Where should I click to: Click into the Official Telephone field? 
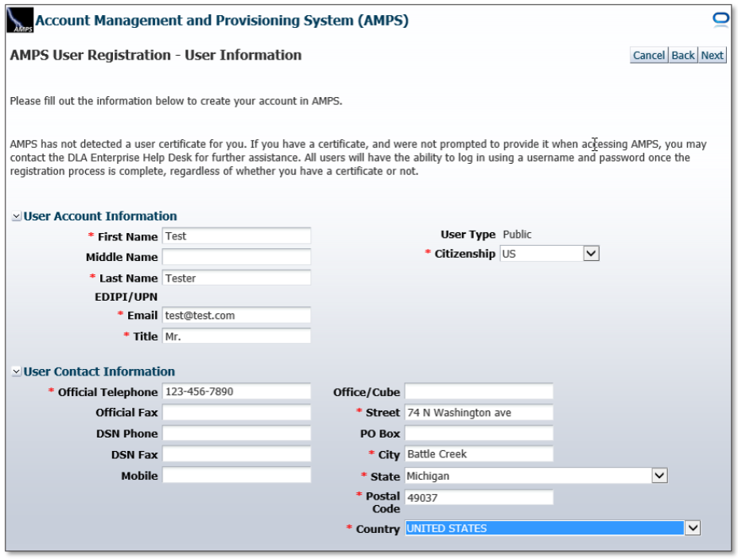click(236, 391)
